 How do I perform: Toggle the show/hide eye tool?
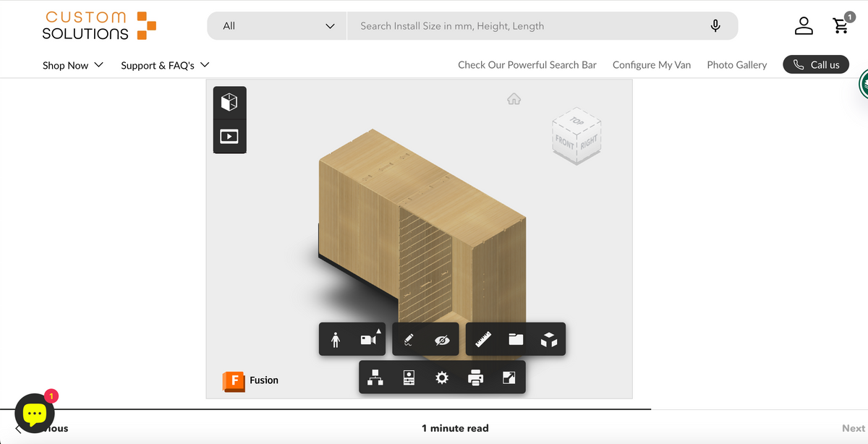coord(442,339)
